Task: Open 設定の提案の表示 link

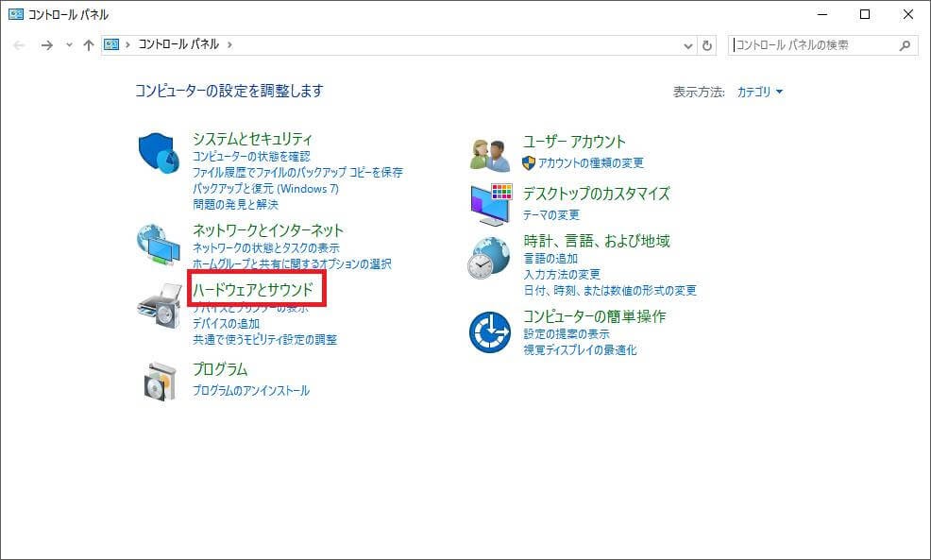Action: 567,333
